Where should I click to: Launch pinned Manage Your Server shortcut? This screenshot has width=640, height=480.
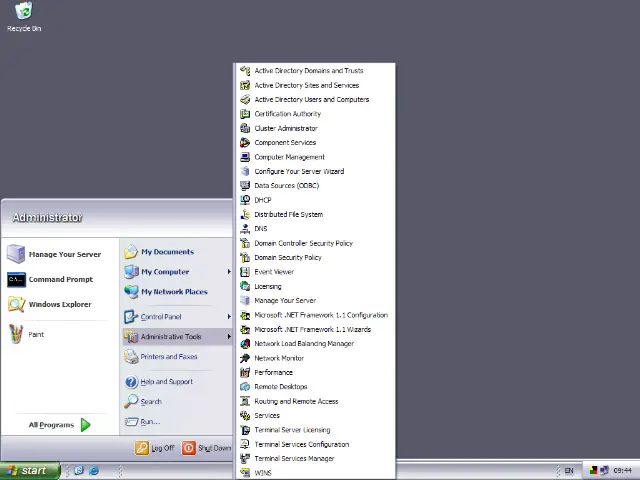click(x=60, y=254)
